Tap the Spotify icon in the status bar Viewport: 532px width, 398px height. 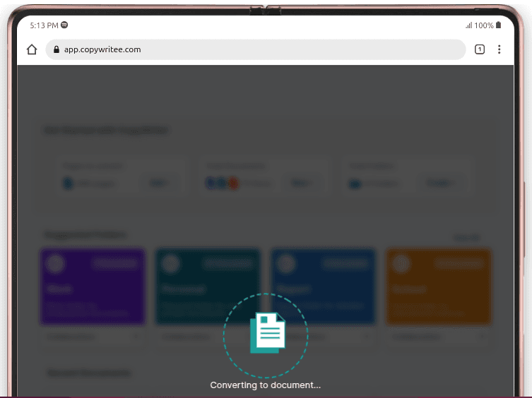pyautogui.click(x=64, y=25)
